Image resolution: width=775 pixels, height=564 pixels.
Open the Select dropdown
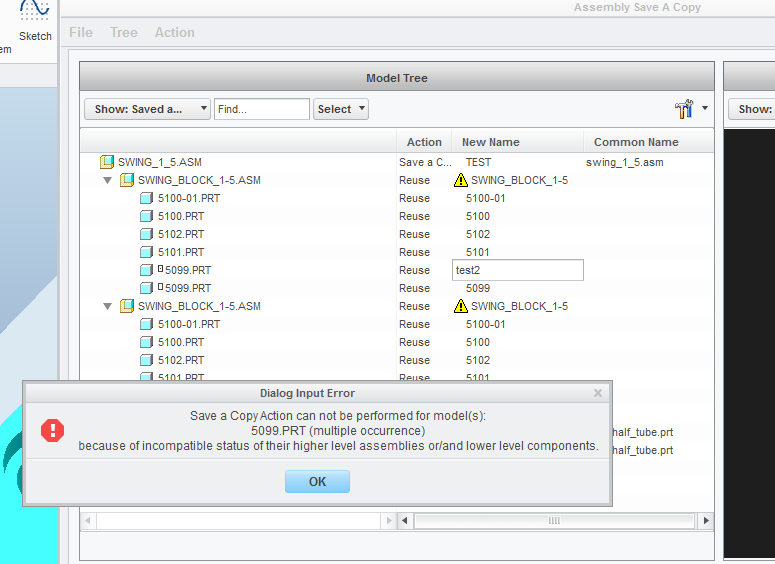341,109
